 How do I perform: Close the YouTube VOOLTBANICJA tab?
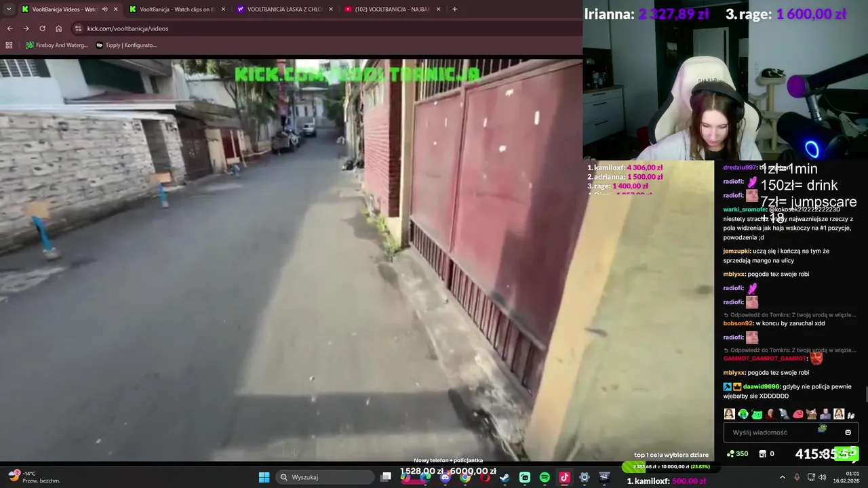click(438, 9)
